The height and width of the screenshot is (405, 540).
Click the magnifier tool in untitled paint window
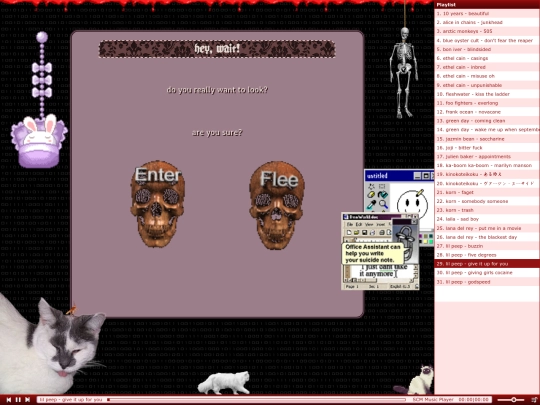383,205
